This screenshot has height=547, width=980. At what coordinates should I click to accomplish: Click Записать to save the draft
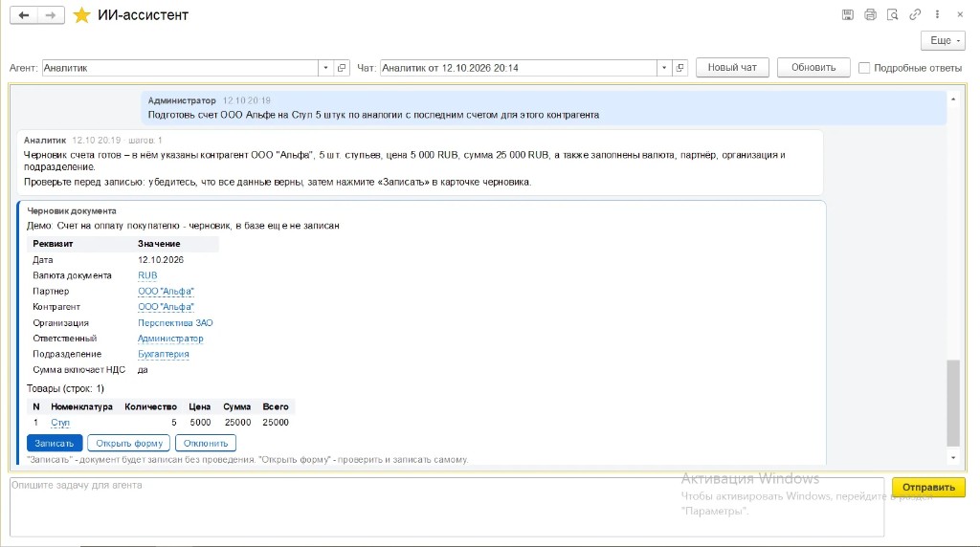click(55, 443)
